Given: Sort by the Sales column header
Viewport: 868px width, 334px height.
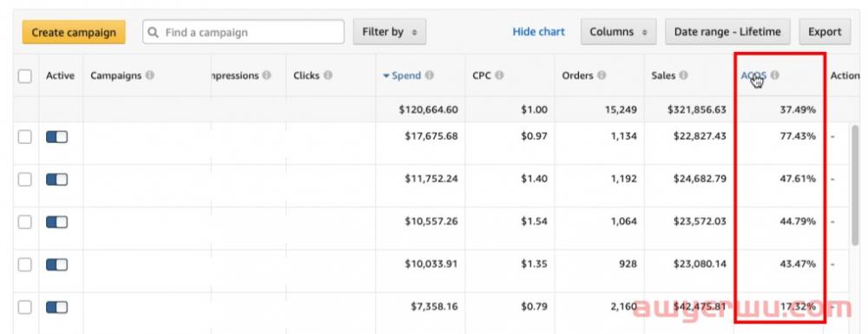Looking at the screenshot, I should point(663,75).
